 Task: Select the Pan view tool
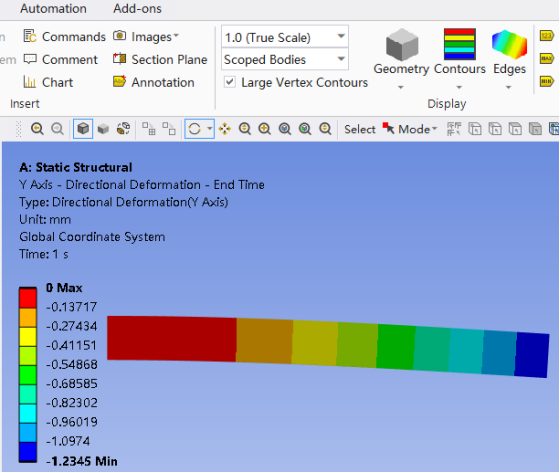point(225,129)
